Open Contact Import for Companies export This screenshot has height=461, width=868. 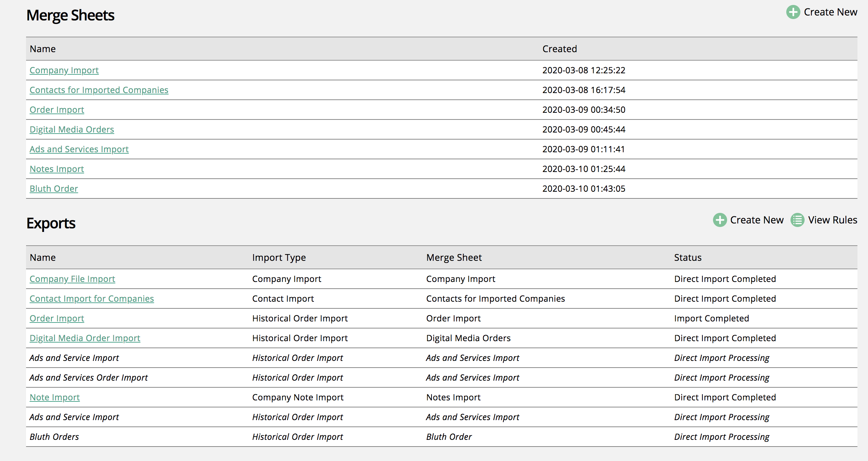pyautogui.click(x=92, y=299)
